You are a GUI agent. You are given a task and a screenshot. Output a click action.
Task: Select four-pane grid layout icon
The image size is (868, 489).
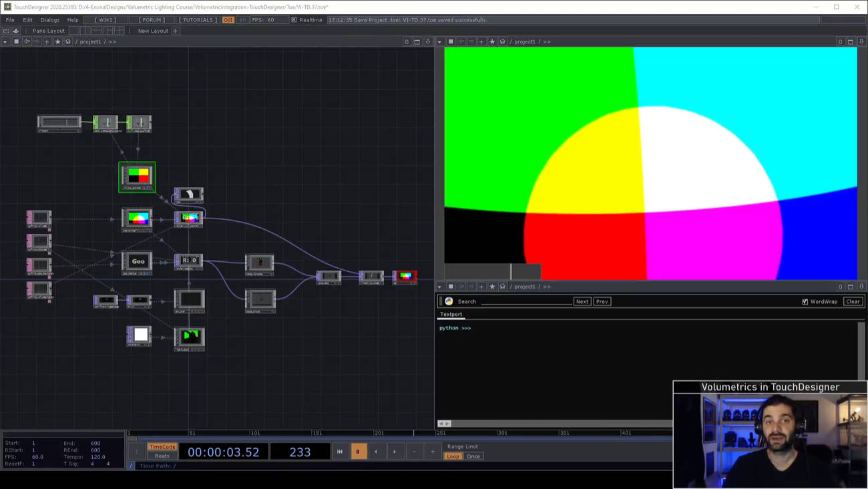(119, 31)
